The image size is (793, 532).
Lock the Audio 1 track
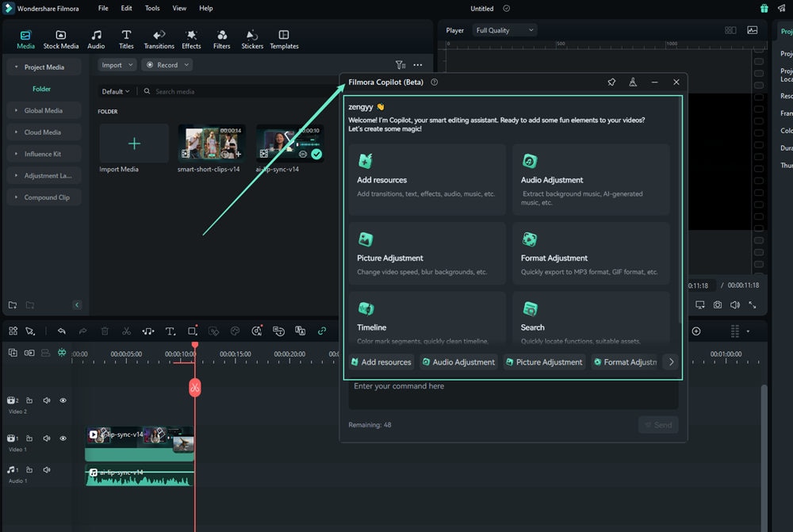click(29, 470)
